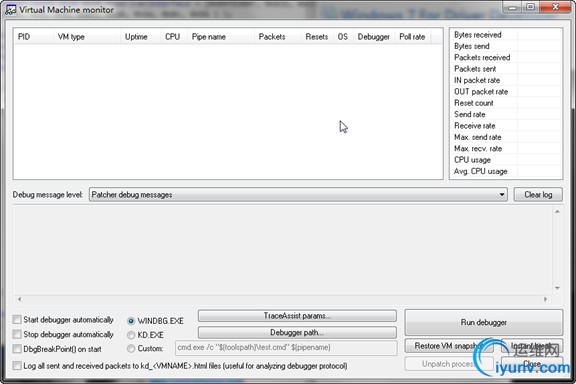Click the CPU column header

pyautogui.click(x=174, y=37)
